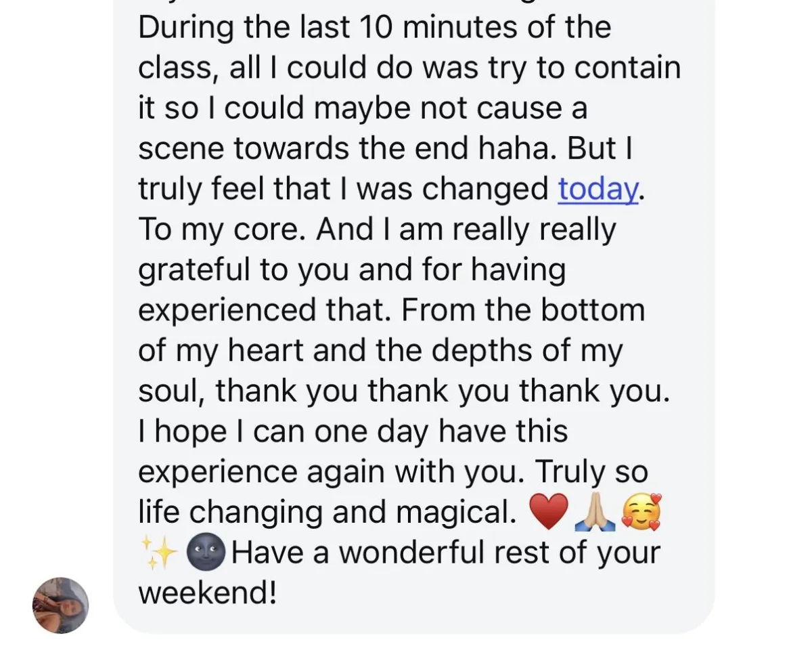Click the "Have a wonderful rest of your" text
The image size is (812, 646).
(446, 553)
